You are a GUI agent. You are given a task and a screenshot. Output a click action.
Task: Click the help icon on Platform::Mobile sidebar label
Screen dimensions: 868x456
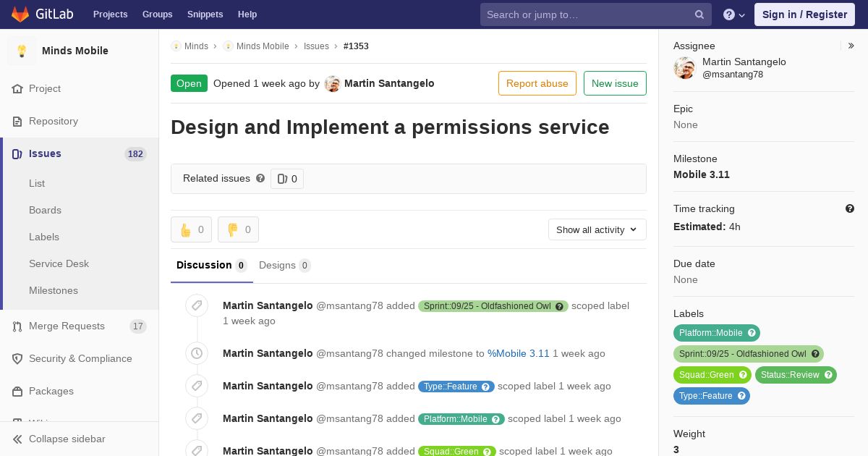pos(752,333)
